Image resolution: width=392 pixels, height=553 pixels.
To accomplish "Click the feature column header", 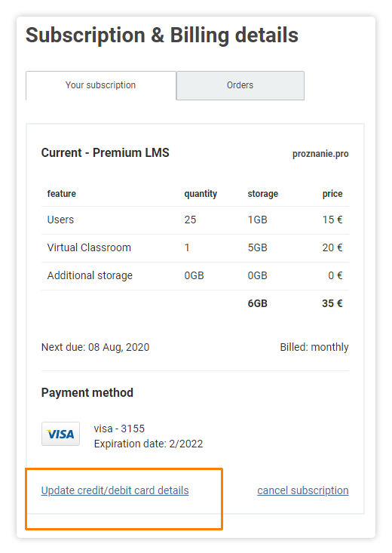I will (x=62, y=194).
